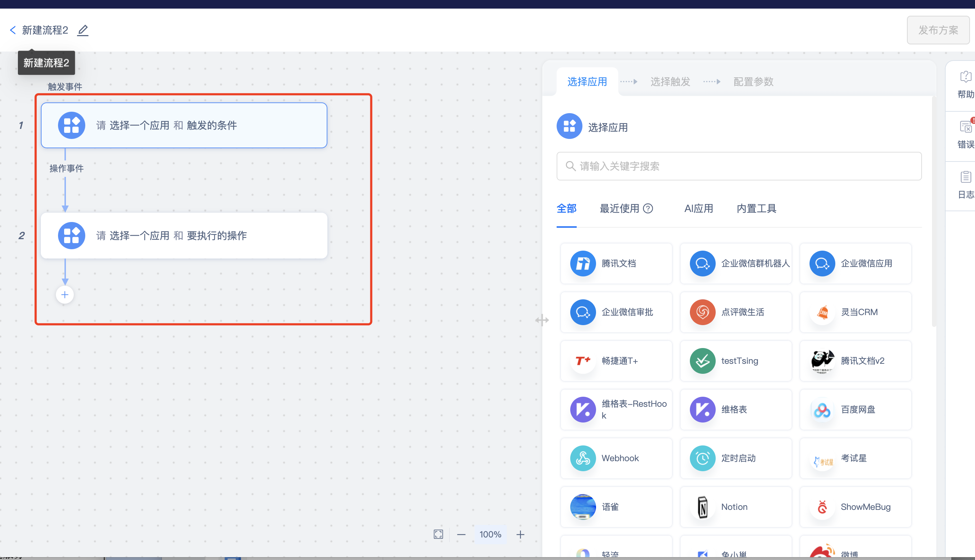Click the pencil icon to rename flow
This screenshot has width=975, height=560.
83,30
